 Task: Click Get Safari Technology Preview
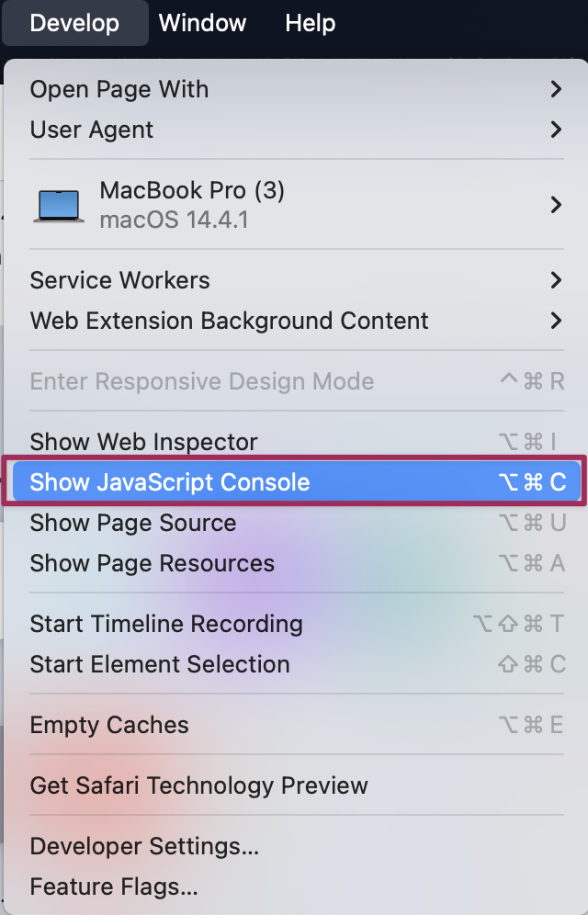tap(199, 785)
